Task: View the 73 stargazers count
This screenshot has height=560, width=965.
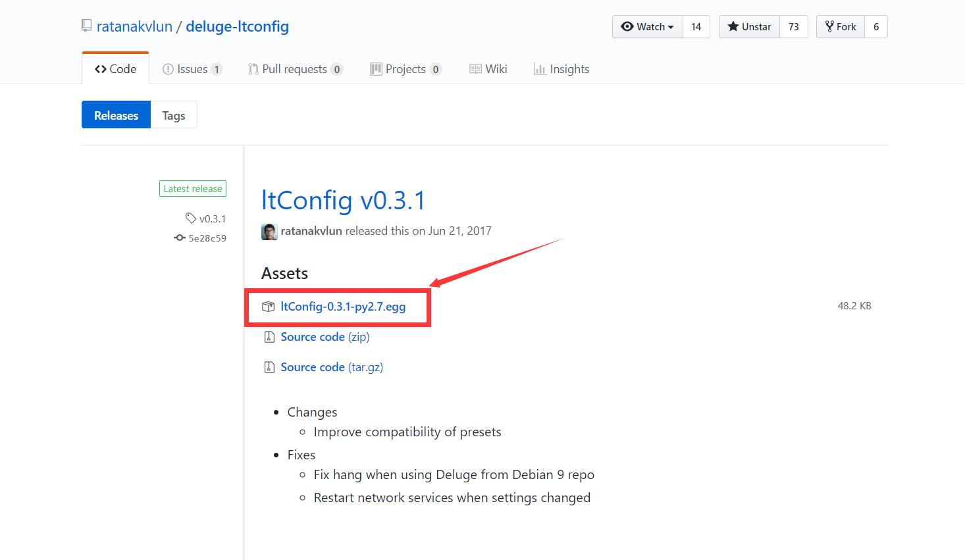Action: click(794, 27)
